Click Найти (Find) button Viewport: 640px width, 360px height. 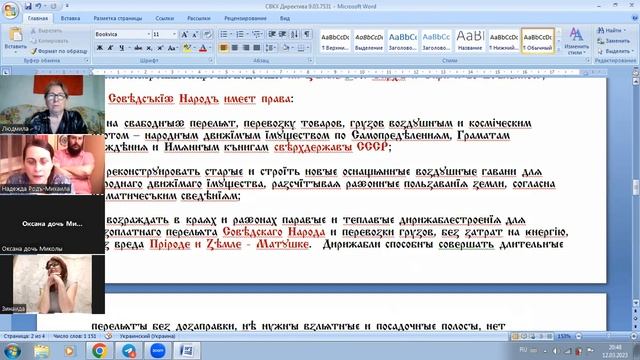(x=611, y=30)
